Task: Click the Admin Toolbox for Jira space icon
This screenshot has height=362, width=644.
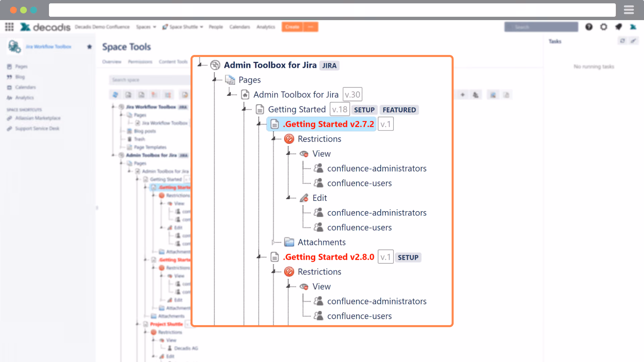Action: (215, 65)
